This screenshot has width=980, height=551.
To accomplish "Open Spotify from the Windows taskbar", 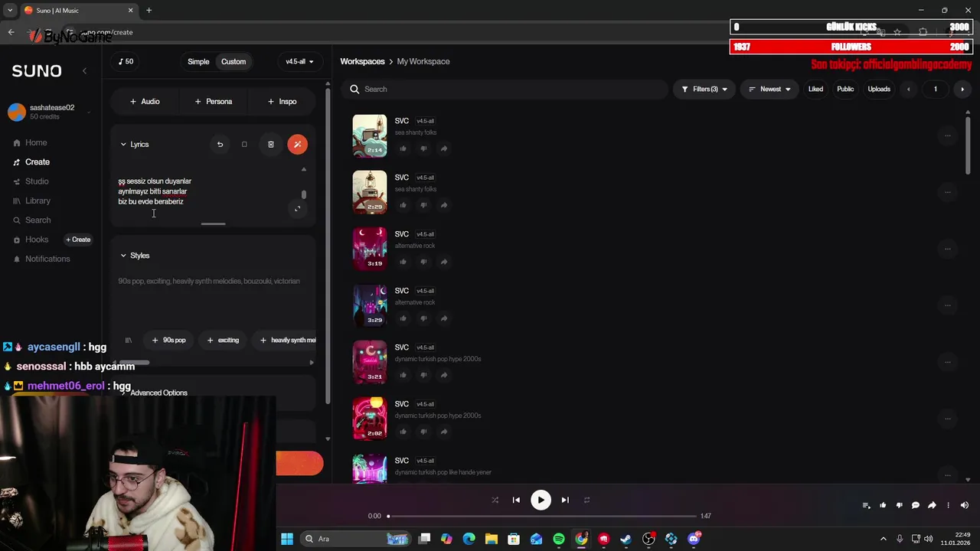I will pos(559,539).
